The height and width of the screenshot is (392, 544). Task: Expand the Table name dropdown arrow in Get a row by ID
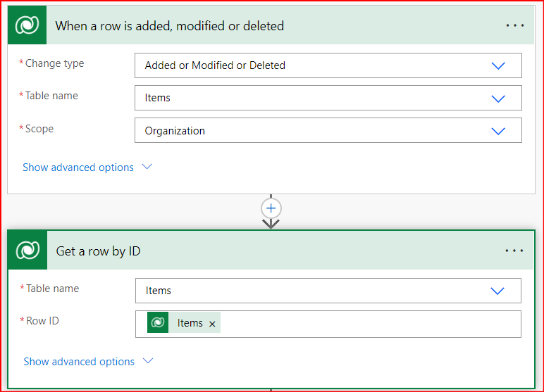click(x=497, y=291)
